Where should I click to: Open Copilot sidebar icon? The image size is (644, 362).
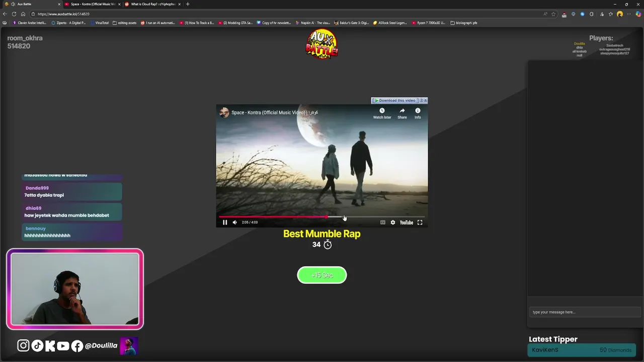click(638, 14)
